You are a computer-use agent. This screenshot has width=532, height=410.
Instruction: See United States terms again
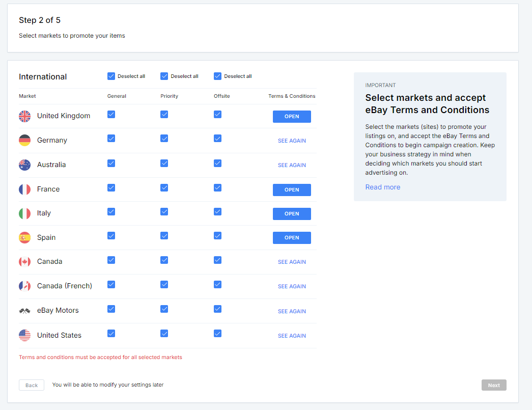[292, 336]
